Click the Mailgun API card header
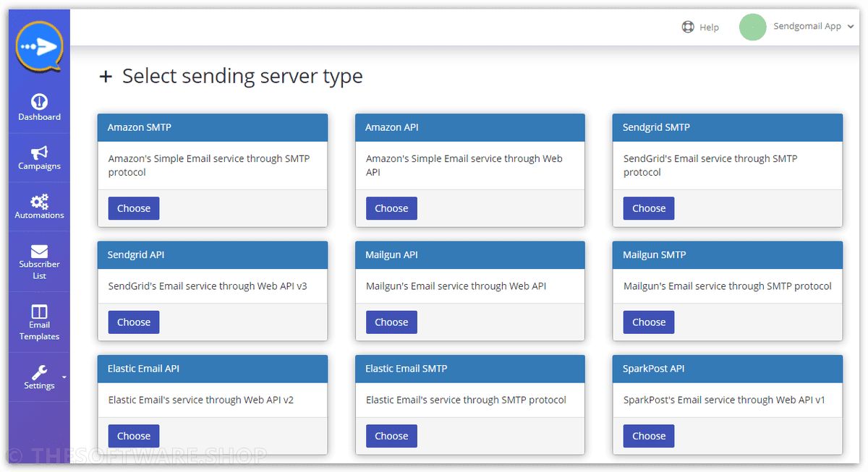 pos(470,255)
